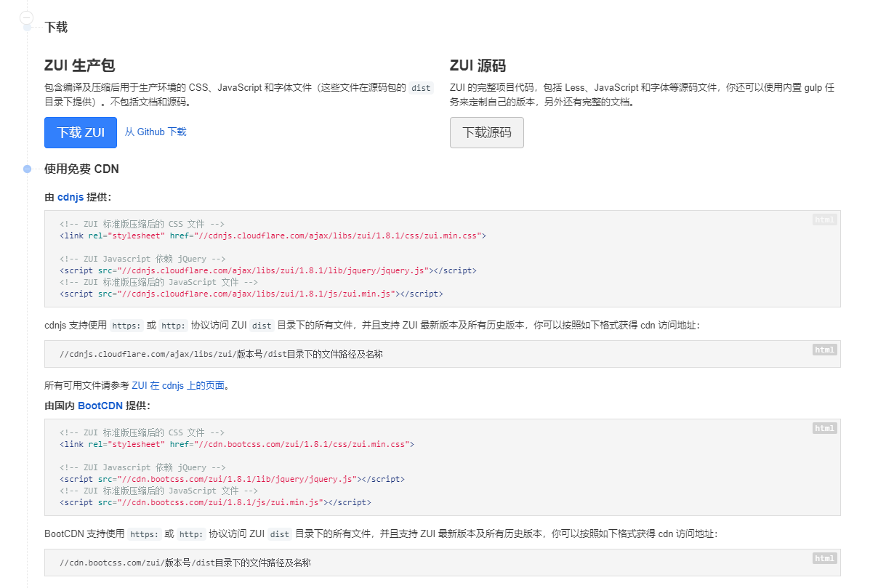Open the 从 Github 下载 link
This screenshot has height=588, width=886.
click(156, 132)
